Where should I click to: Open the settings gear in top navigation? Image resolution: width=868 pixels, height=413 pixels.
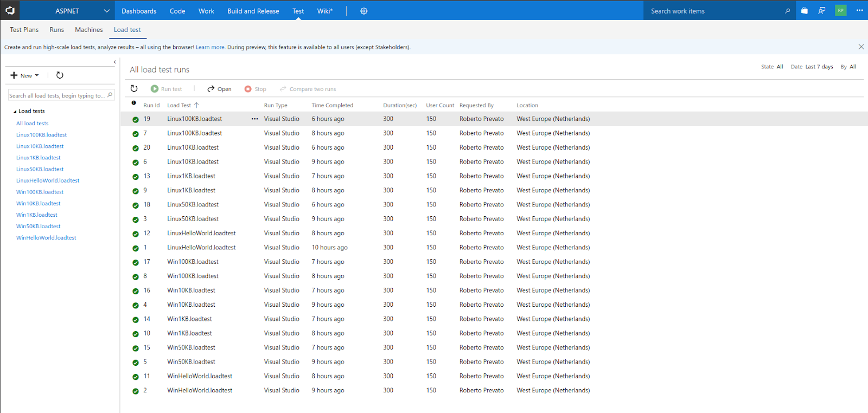point(363,11)
